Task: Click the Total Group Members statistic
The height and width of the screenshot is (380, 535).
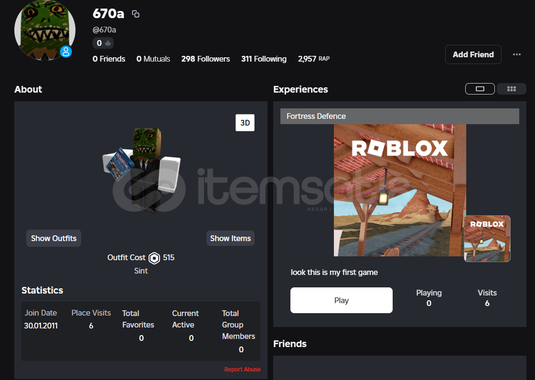Action: pyautogui.click(x=238, y=331)
